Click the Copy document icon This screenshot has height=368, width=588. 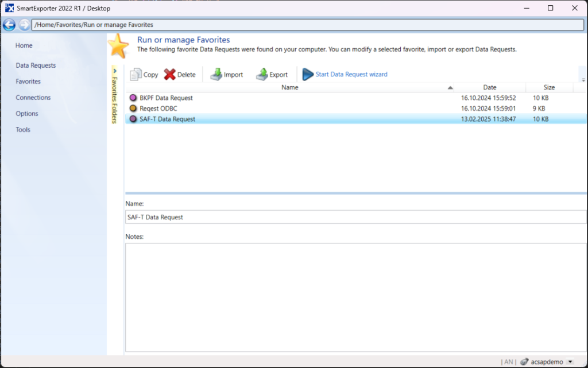136,74
